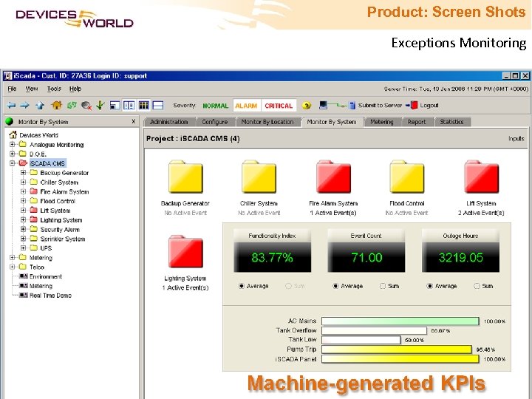Screen dimensions: 532x399
Task: Toggle NORMAL severity filter
Action: pyautogui.click(x=216, y=106)
